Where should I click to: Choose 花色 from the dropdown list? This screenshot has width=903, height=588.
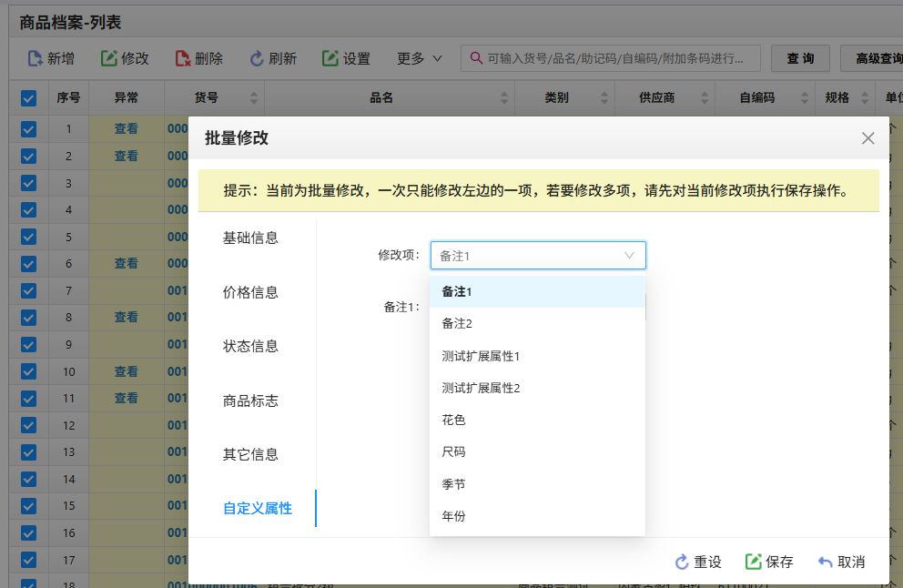click(x=453, y=420)
